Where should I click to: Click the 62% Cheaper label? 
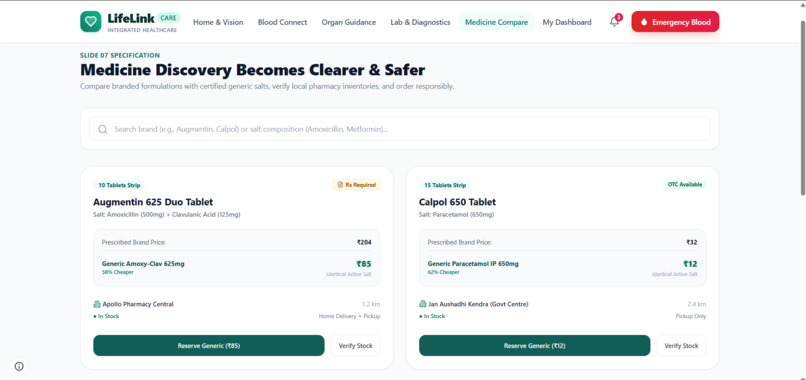[444, 272]
